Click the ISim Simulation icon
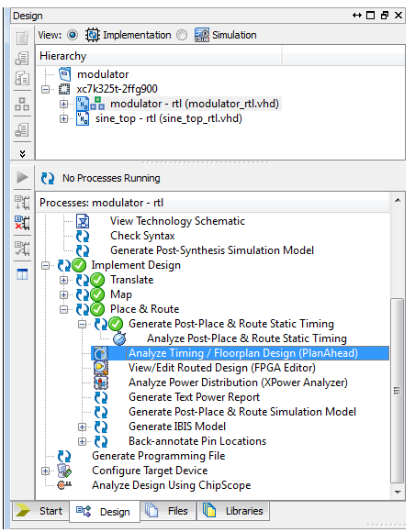The image size is (415, 532). coord(202,35)
